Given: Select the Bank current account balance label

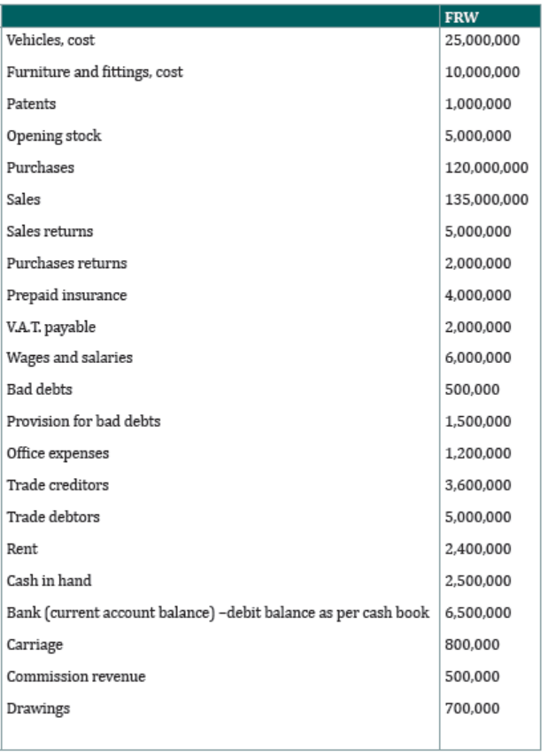Looking at the screenshot, I should pyautogui.click(x=218, y=613).
